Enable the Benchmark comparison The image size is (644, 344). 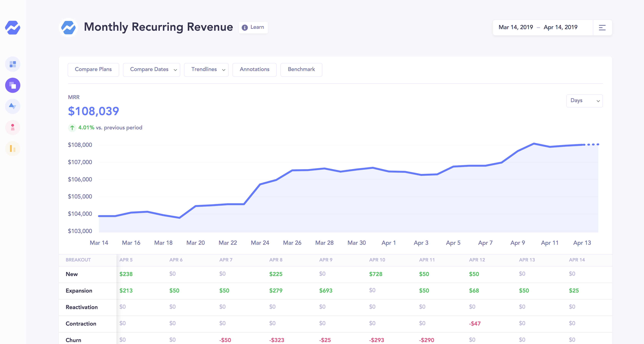point(301,69)
